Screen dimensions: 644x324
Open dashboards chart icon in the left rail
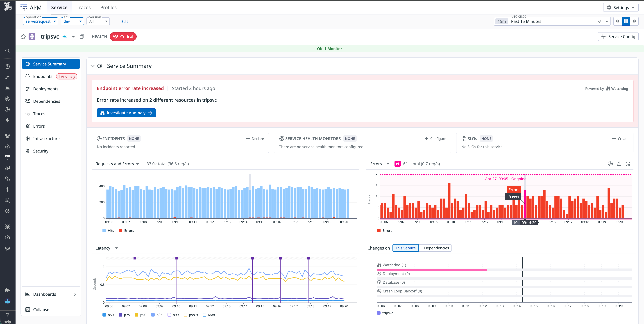[x=7, y=88]
